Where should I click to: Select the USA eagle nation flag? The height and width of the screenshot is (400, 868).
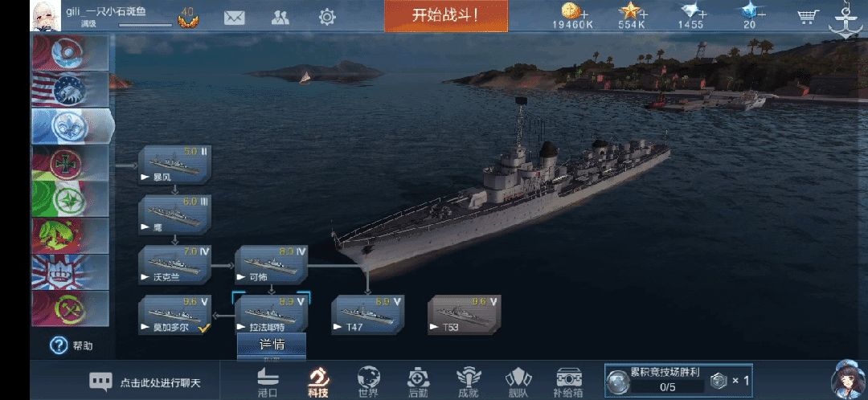(70, 89)
